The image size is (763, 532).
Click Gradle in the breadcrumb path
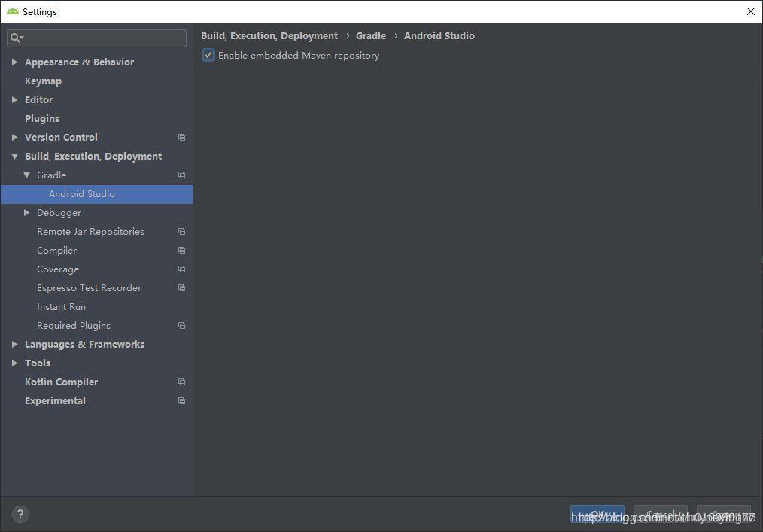pos(371,35)
